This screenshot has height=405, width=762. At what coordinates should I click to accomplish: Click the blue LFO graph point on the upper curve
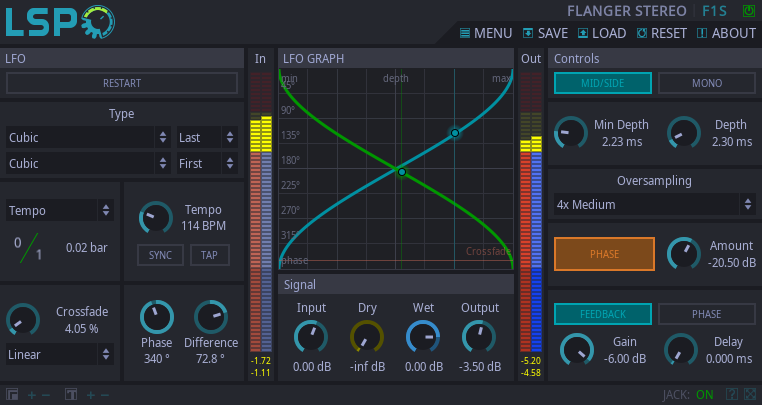tap(455, 133)
